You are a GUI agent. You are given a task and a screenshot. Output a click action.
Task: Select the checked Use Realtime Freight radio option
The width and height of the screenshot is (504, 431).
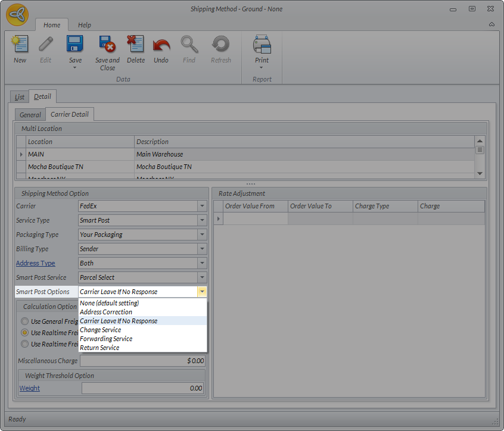(x=24, y=333)
